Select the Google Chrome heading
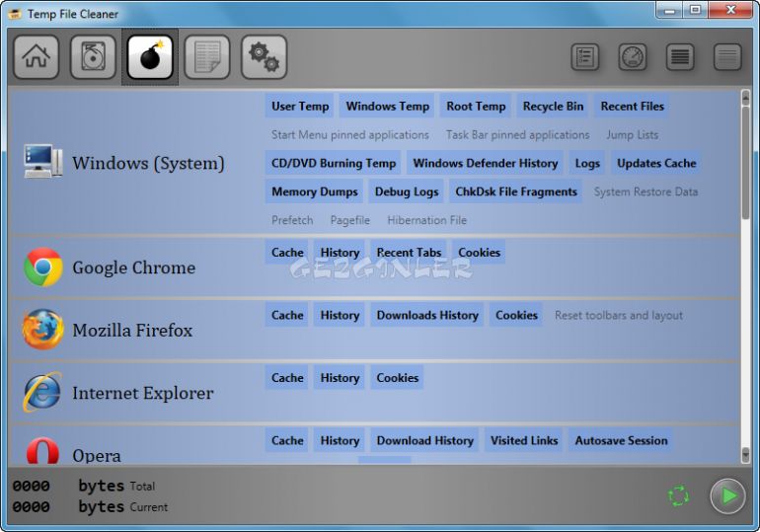 point(134,267)
